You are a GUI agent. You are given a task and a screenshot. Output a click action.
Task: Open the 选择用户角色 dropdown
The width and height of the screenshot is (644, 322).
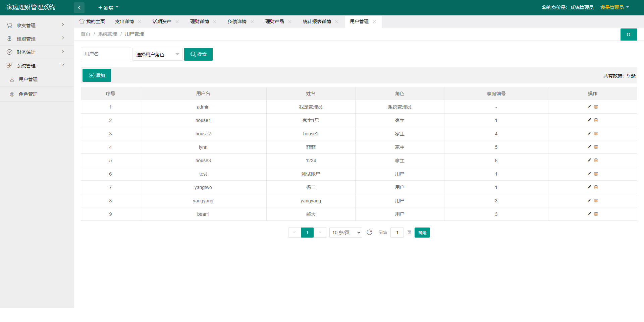[157, 54]
